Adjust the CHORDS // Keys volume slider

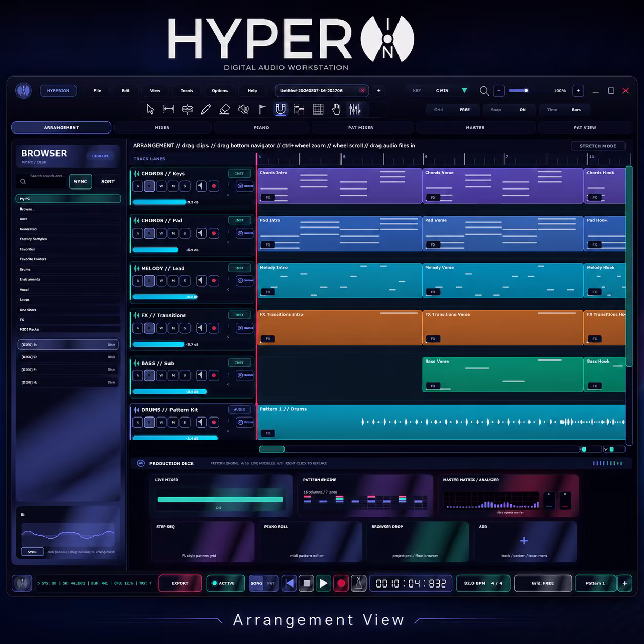tap(159, 202)
